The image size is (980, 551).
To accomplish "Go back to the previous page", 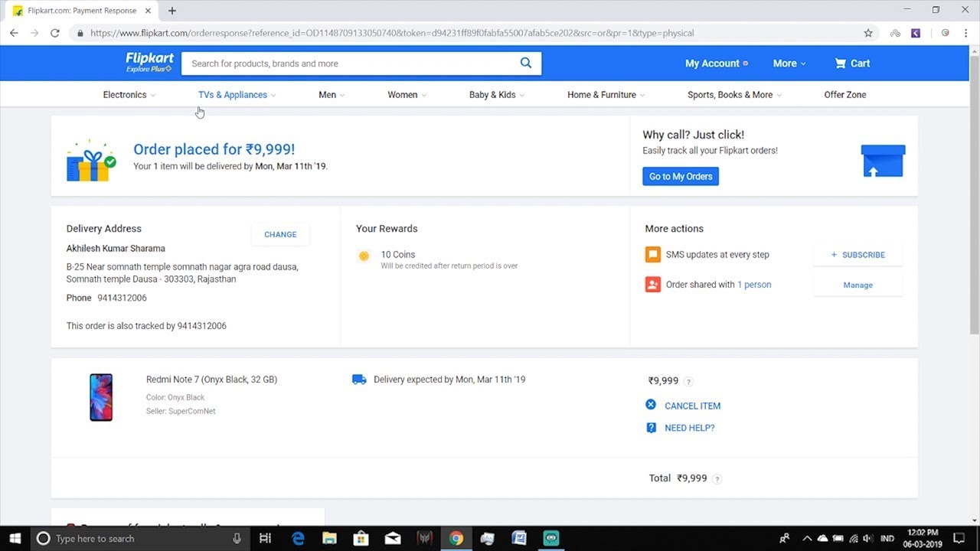I will [14, 33].
